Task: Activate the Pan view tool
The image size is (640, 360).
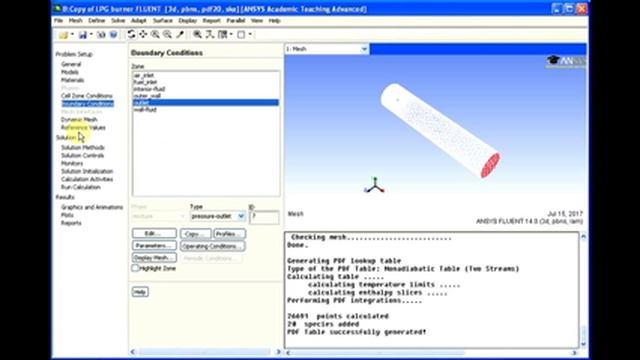Action: 143,35
